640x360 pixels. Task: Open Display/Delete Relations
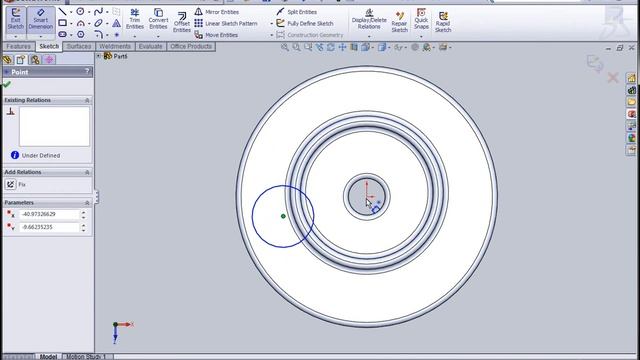[x=369, y=19]
